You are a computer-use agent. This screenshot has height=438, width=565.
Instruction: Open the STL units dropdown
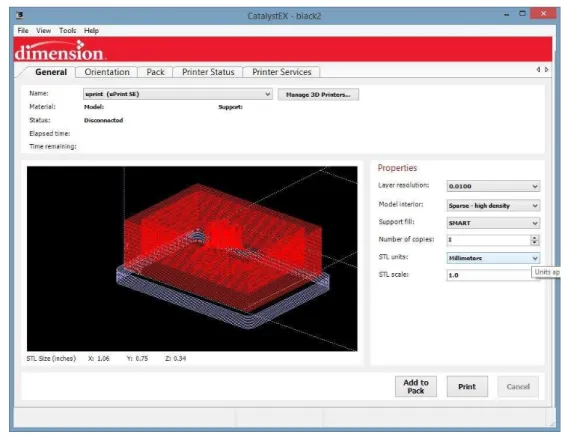coord(493,258)
